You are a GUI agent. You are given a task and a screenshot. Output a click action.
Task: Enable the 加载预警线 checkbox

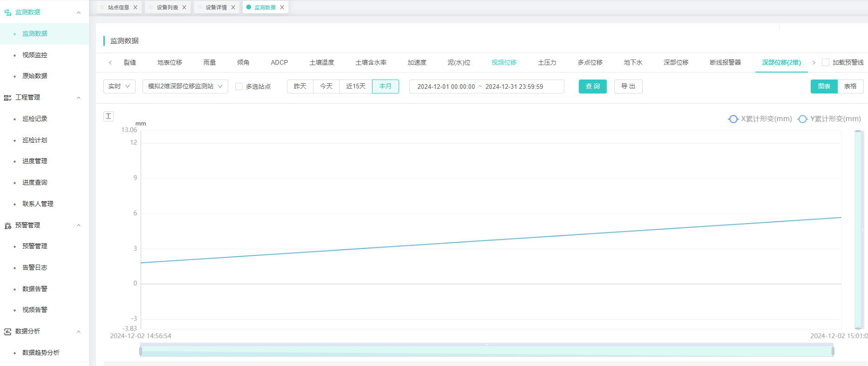click(x=826, y=62)
